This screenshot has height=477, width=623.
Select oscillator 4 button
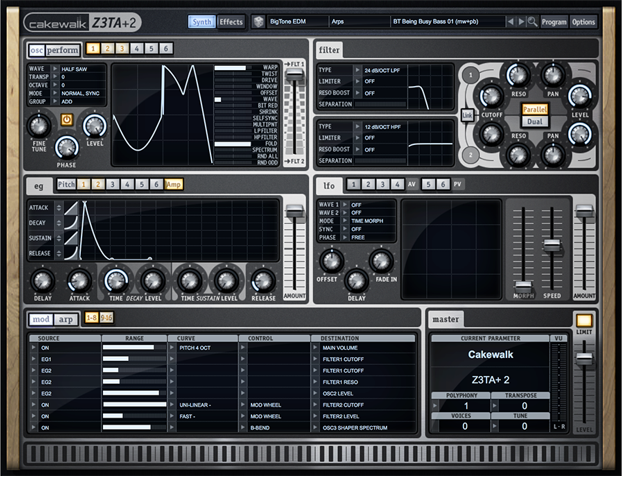137,48
